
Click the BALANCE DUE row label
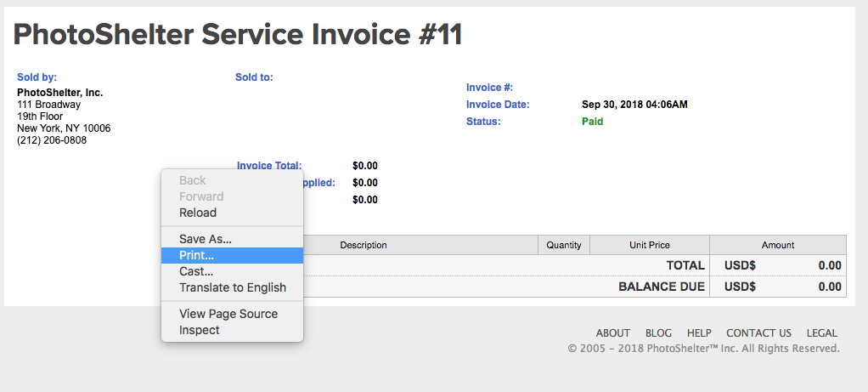(662, 287)
